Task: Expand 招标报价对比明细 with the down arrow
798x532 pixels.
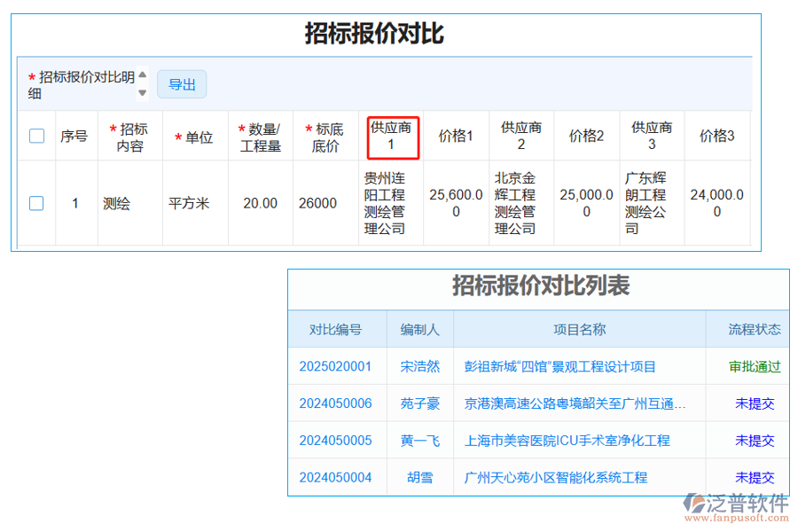Action: 141,90
